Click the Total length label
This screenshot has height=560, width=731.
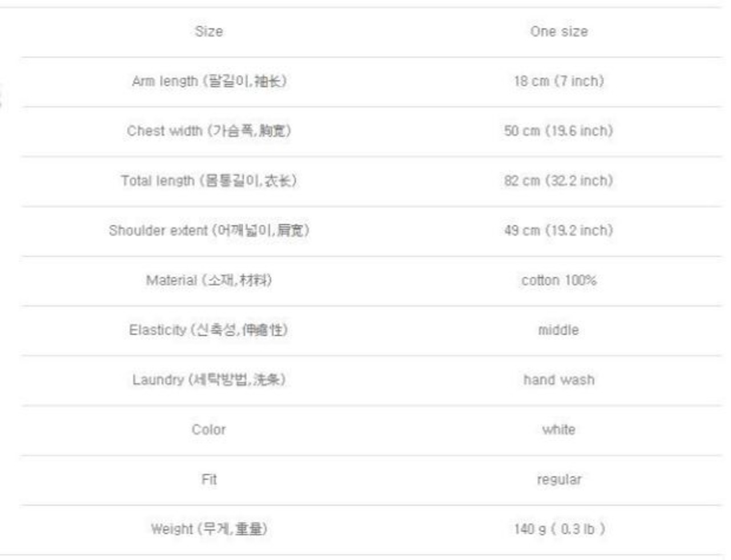pos(209,181)
